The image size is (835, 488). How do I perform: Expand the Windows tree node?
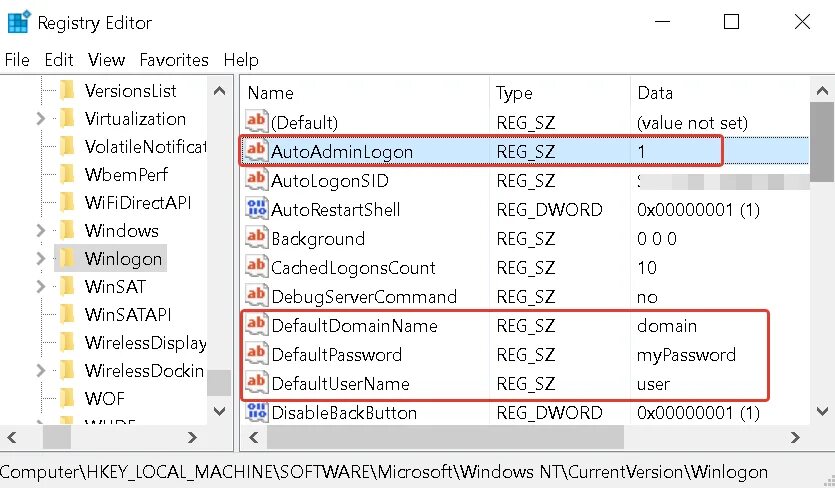click(x=40, y=230)
